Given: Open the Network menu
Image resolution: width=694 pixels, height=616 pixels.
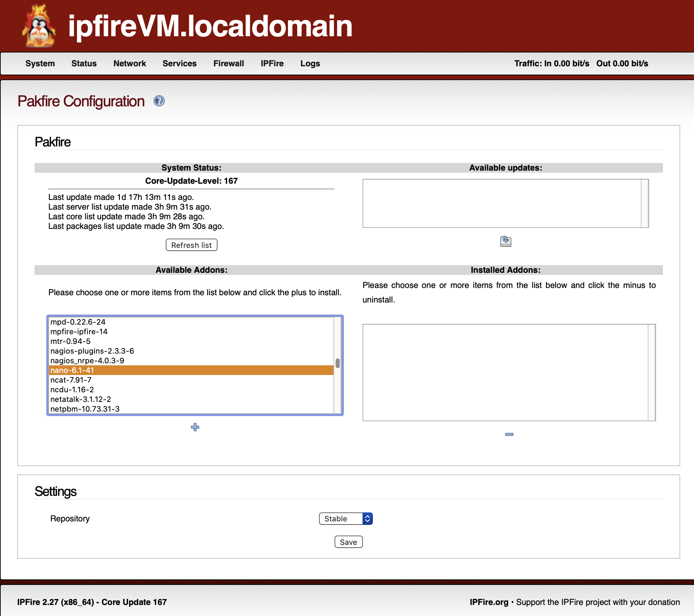Looking at the screenshot, I should coord(130,64).
